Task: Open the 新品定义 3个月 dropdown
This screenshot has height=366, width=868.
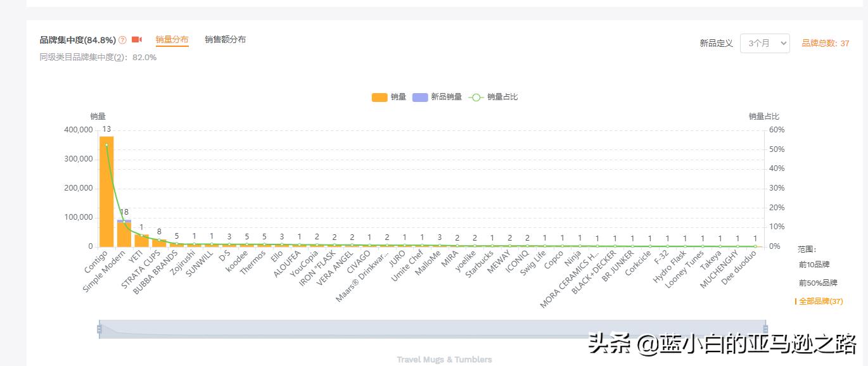Action: pyautogui.click(x=765, y=43)
